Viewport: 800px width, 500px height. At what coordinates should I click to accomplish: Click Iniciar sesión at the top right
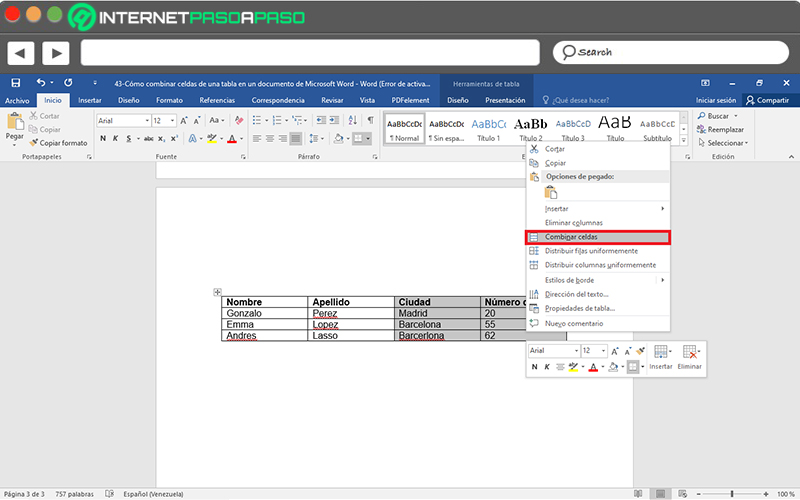[716, 100]
